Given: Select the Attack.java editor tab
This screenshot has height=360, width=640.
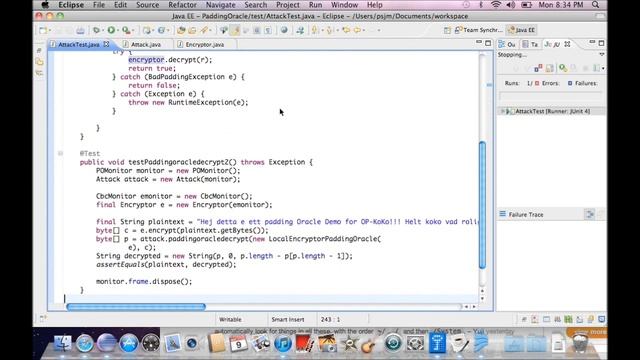Looking at the screenshot, I should (146, 44).
